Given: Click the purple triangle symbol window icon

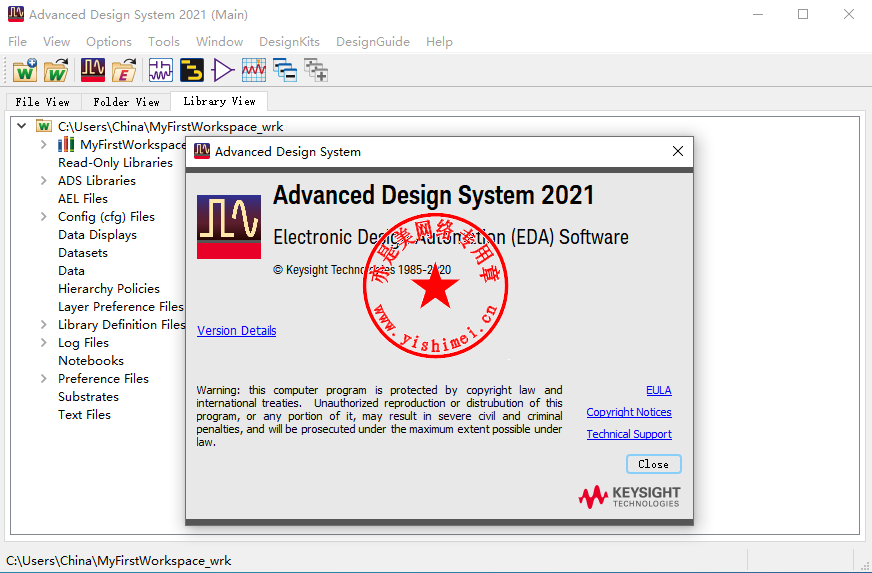Looking at the screenshot, I should tap(223, 71).
